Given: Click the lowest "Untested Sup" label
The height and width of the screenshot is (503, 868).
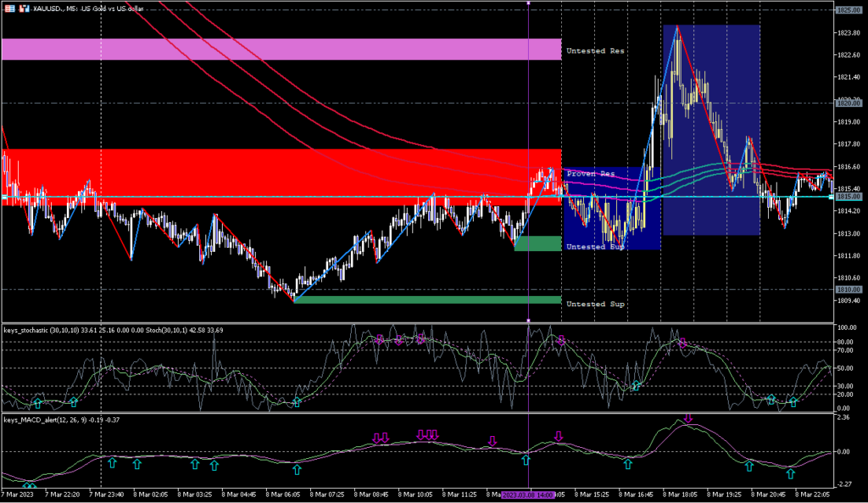Looking at the screenshot, I should pyautogui.click(x=595, y=304).
